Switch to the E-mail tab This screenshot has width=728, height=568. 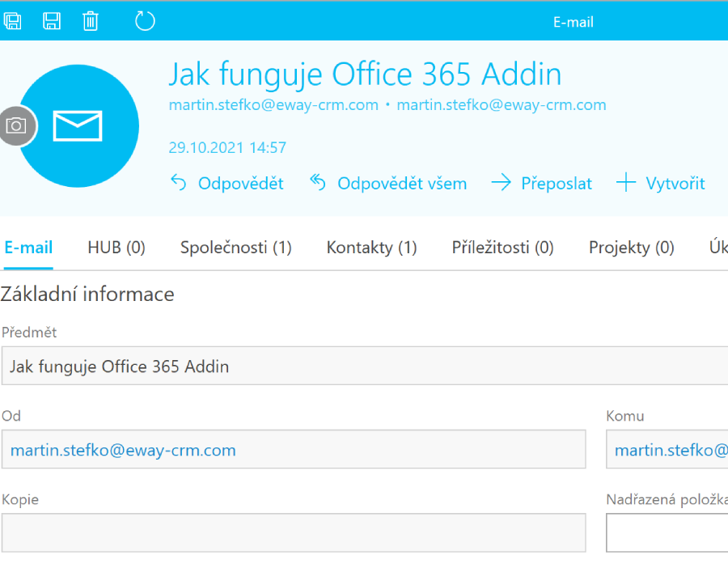pyautogui.click(x=28, y=248)
